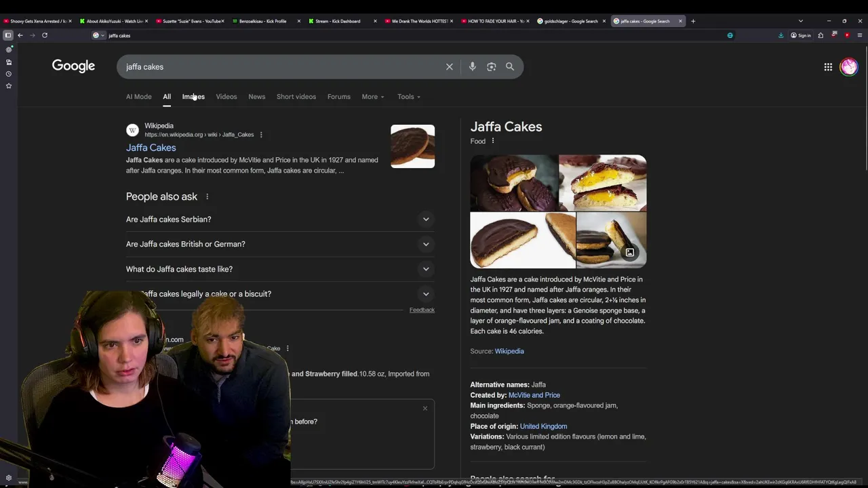
Task: Start voice search with the microphone icon
Action: [473, 66]
